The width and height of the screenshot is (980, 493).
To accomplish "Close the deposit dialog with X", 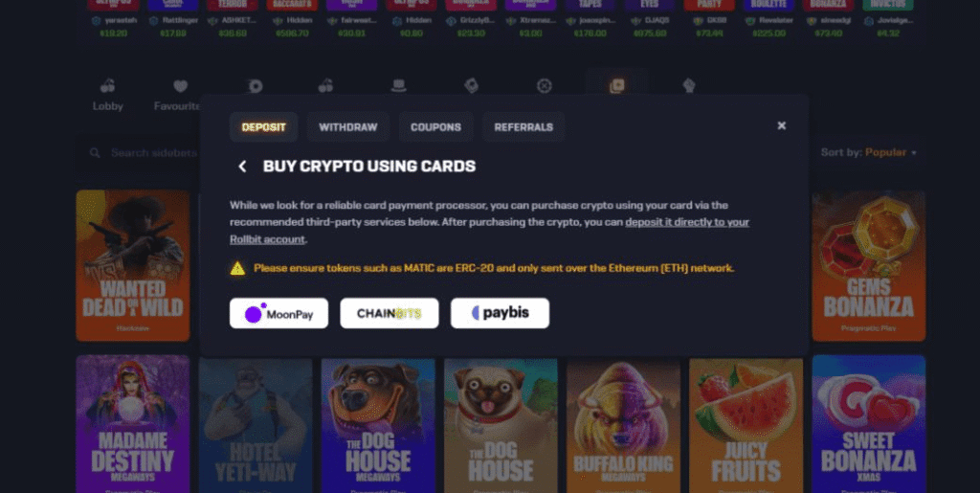I will (781, 125).
